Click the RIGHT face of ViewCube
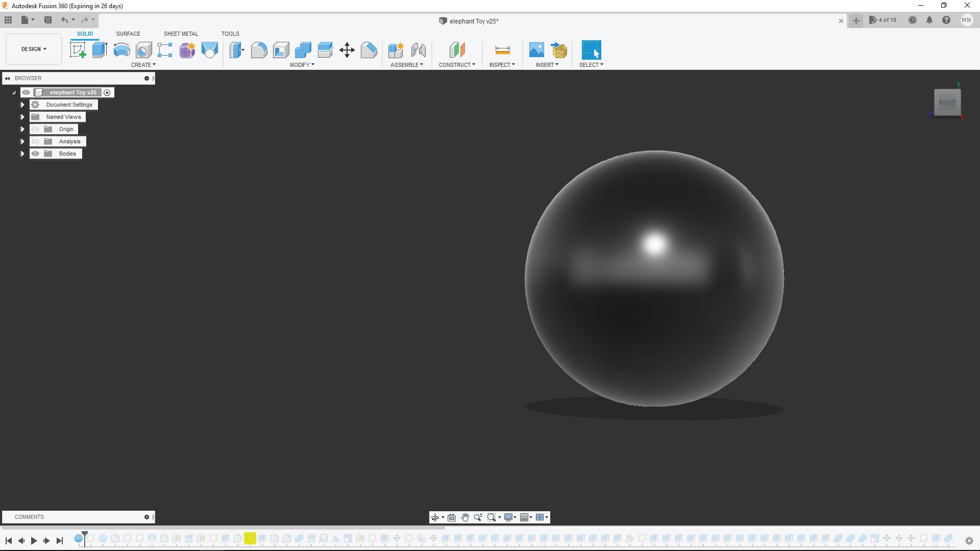 947,103
